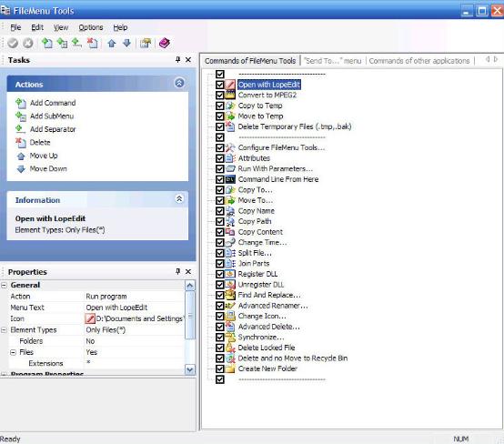504x444 pixels.
Task: Click the Move Down arrow toolbar icon
Action: coord(127,43)
